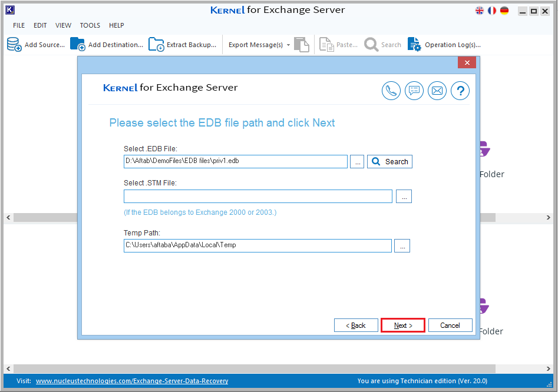558x392 pixels.
Task: Browse for the .EDB file
Action: click(x=357, y=161)
